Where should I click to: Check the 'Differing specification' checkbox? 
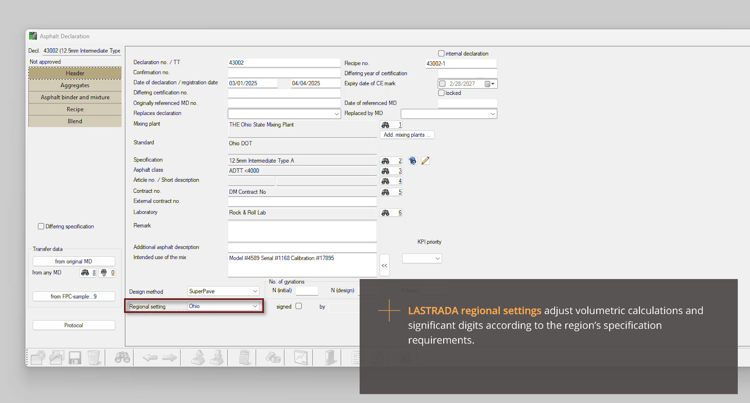41,226
